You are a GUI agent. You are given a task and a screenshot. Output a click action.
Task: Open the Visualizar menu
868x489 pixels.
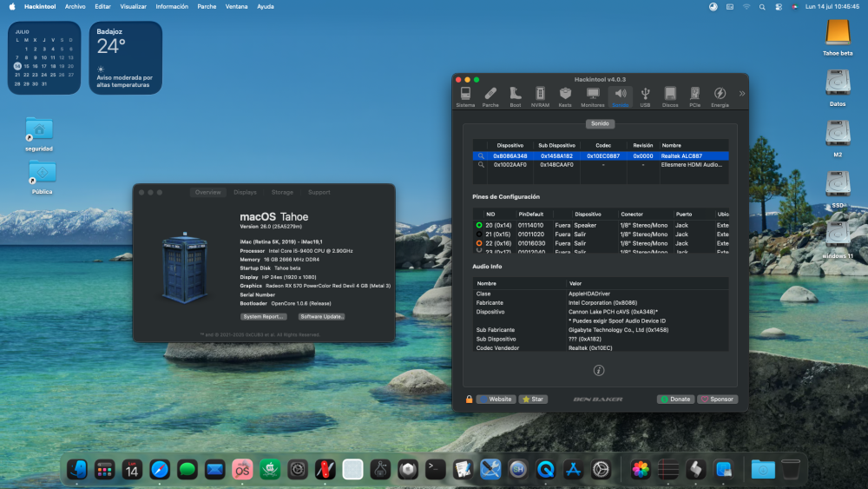[133, 7]
